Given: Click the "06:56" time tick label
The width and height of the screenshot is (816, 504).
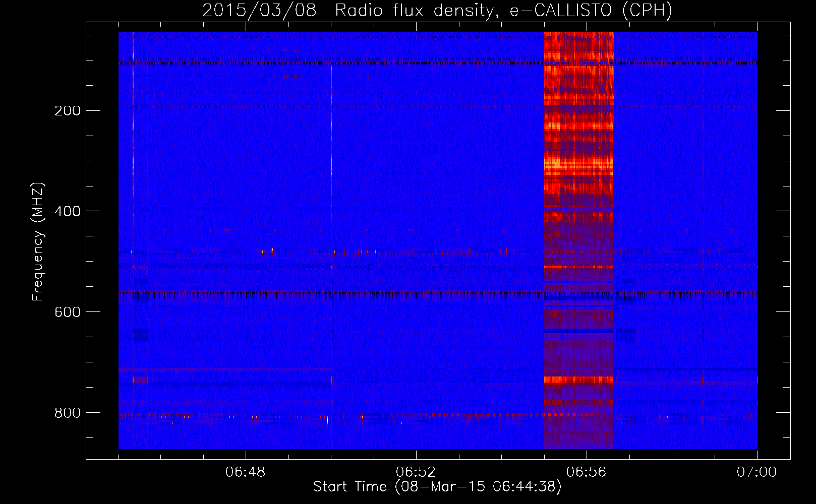Looking at the screenshot, I should click(x=587, y=472).
